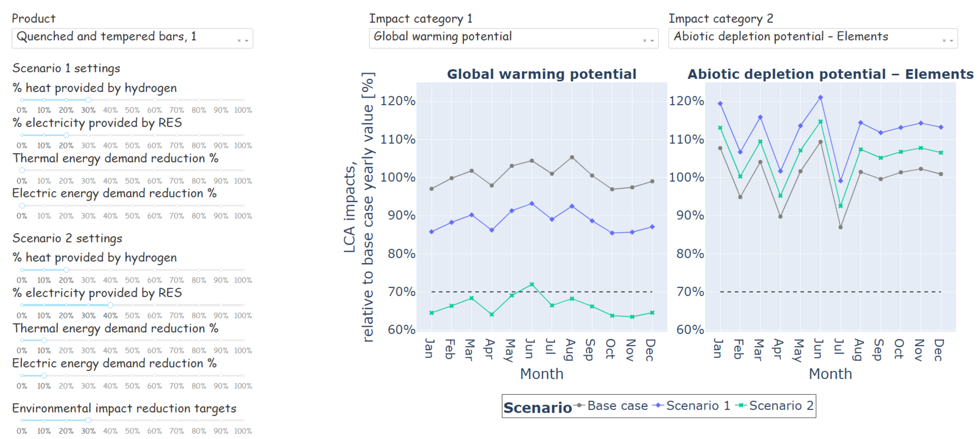Set Scenario 1 thermal demand reduction to 40%

[110, 170]
